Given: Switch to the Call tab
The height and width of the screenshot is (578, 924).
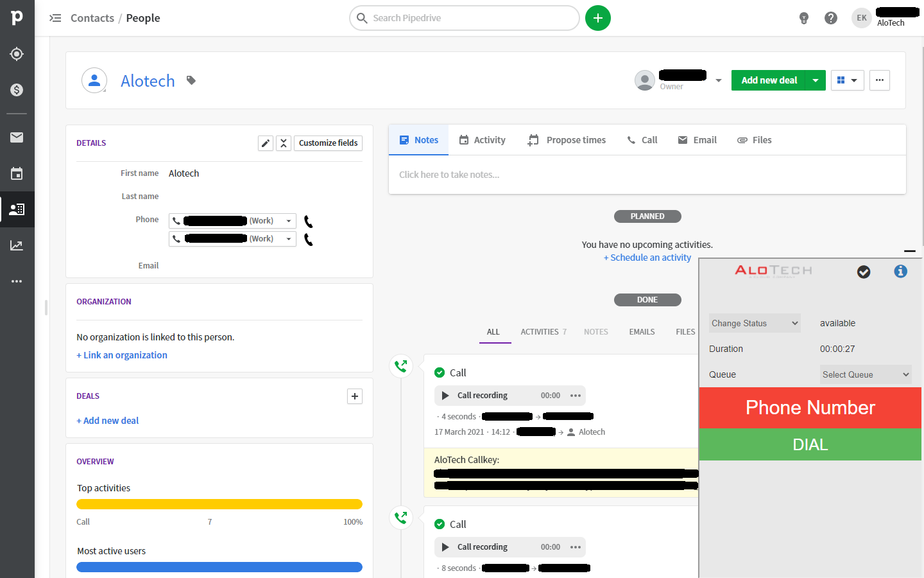Looking at the screenshot, I should coord(642,140).
